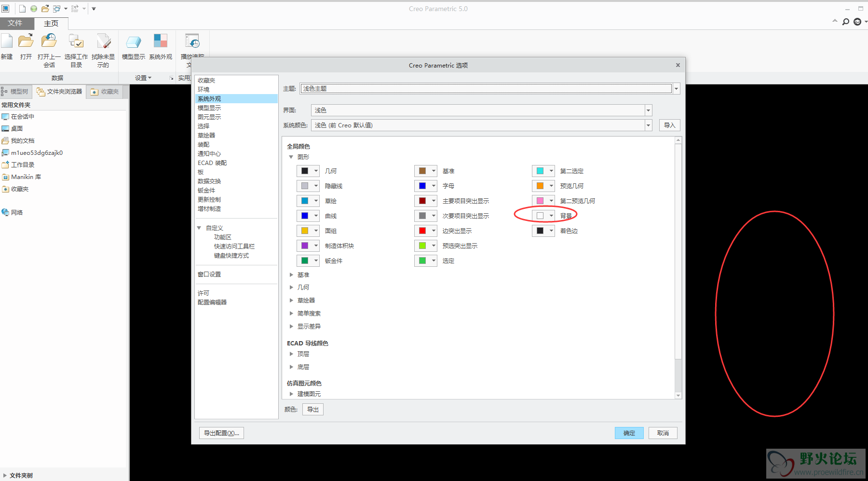Click the 导入 button
The height and width of the screenshot is (481, 868).
point(669,125)
